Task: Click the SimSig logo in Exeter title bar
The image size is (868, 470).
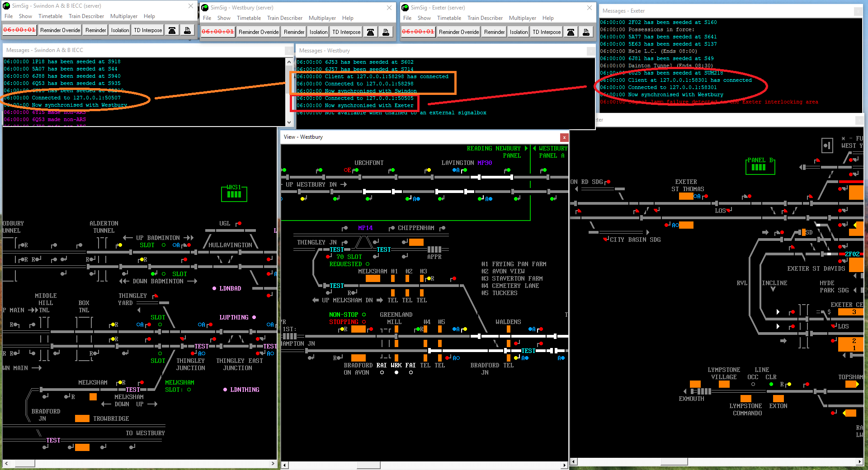Action: 405,8
